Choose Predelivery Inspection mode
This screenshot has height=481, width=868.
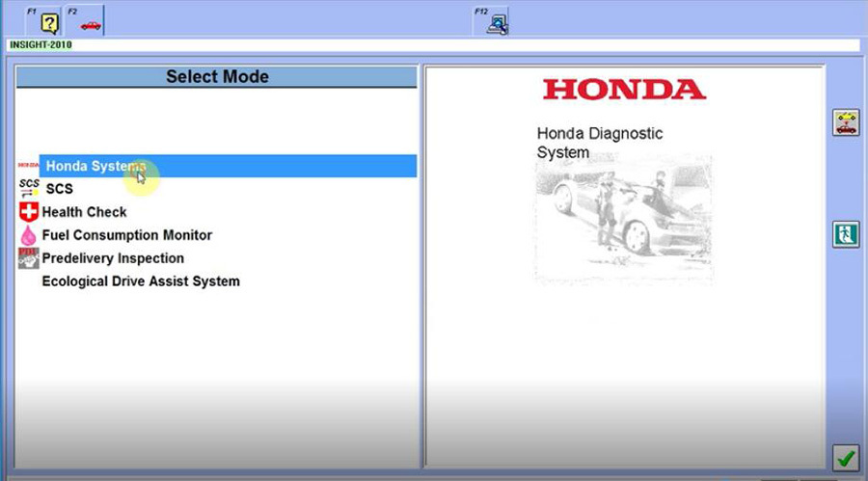point(113,258)
